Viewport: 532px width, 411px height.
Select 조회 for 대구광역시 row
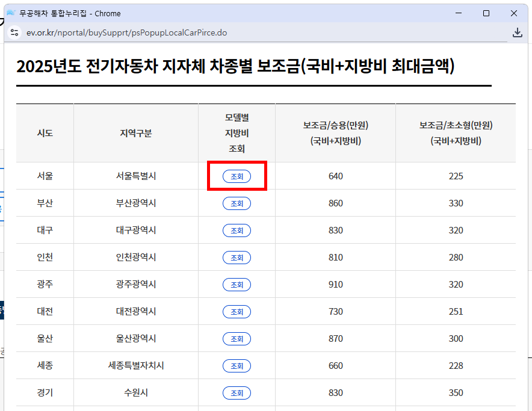pos(237,230)
